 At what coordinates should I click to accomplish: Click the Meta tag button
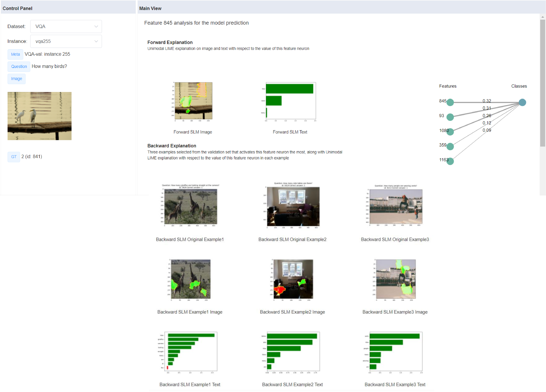click(15, 54)
